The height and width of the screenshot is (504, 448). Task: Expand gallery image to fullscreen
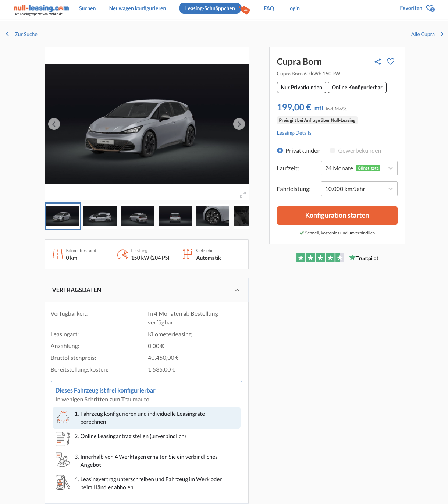[242, 195]
